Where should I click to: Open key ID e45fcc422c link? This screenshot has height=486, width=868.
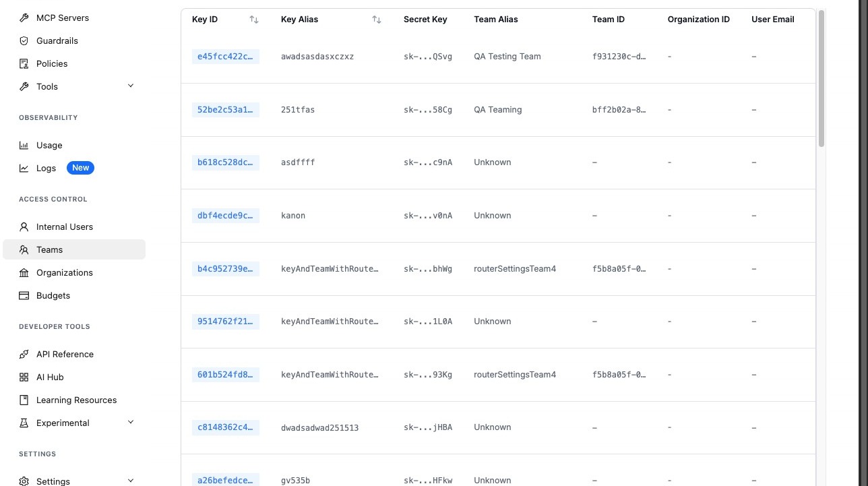[225, 57]
